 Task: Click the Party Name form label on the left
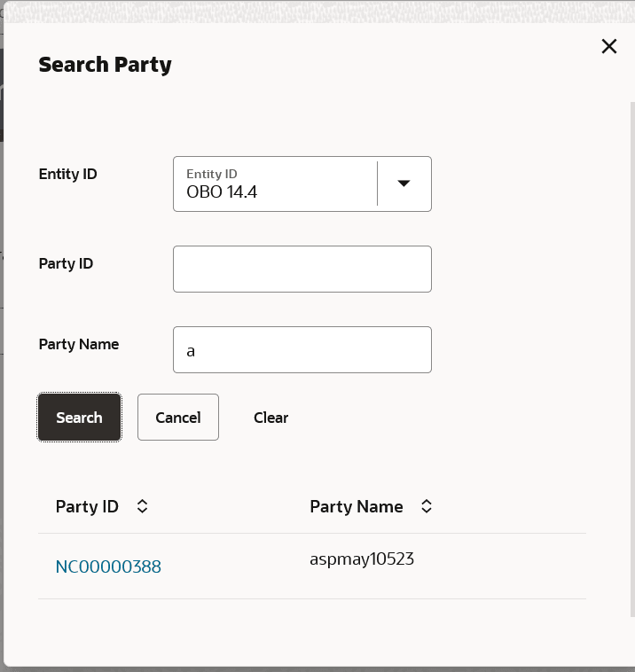pyautogui.click(x=79, y=344)
